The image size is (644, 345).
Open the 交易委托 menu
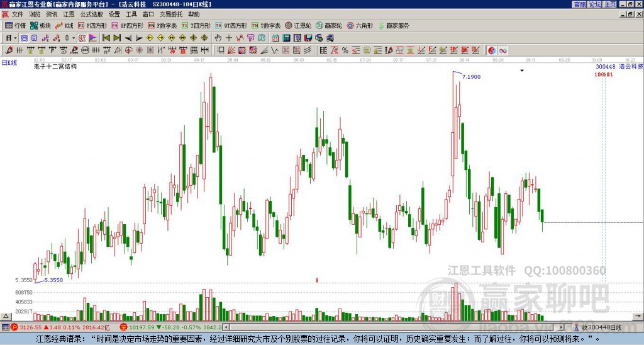coord(171,14)
